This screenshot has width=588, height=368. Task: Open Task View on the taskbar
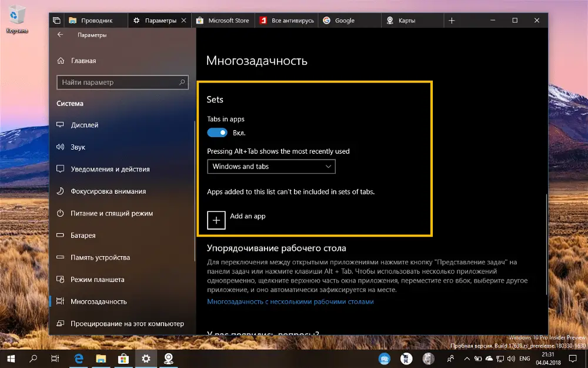pyautogui.click(x=55, y=359)
